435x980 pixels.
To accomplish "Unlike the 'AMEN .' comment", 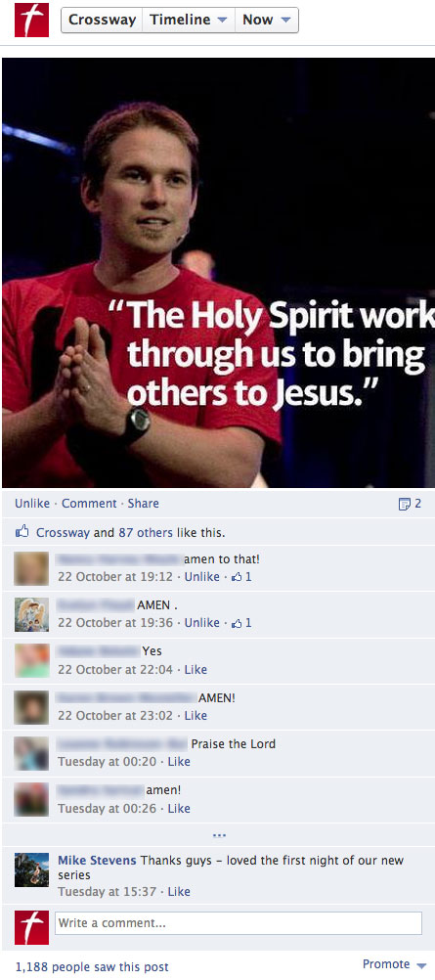I will (x=202, y=622).
